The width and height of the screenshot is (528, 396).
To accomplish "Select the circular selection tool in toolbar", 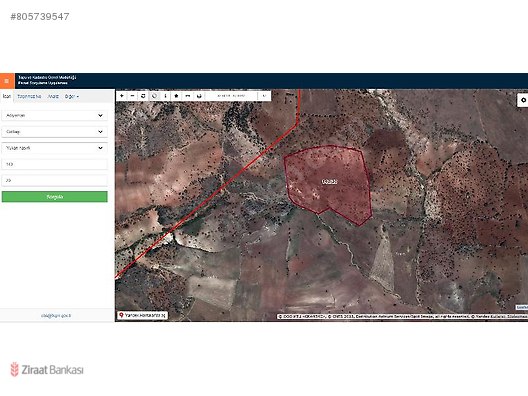I will (x=154, y=96).
